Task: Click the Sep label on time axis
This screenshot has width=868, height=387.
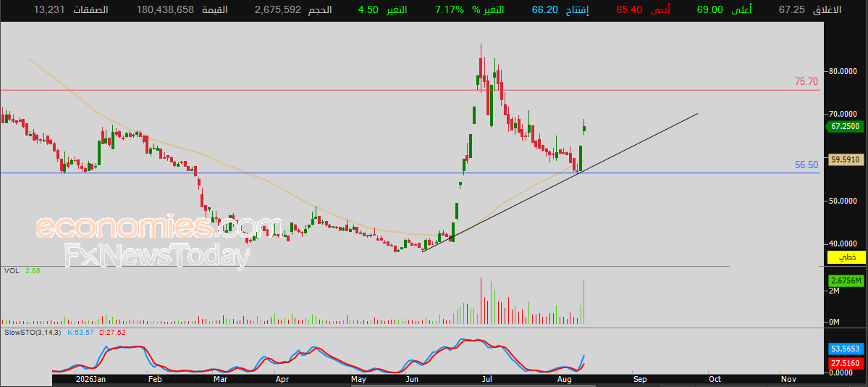Action: (640, 379)
